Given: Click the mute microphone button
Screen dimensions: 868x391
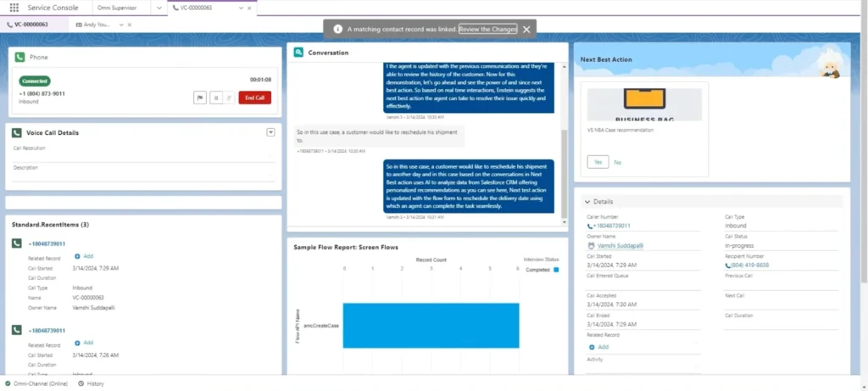Looking at the screenshot, I should coord(229,98).
